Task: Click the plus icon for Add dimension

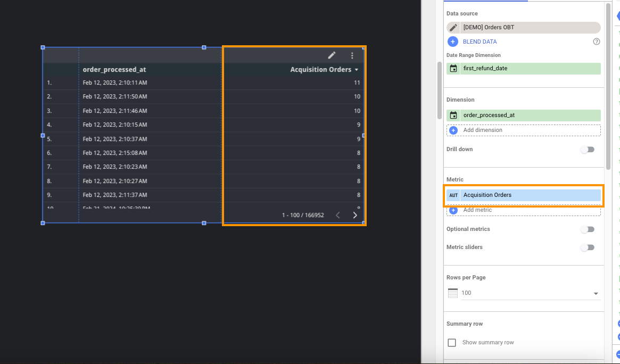Action: (x=453, y=130)
